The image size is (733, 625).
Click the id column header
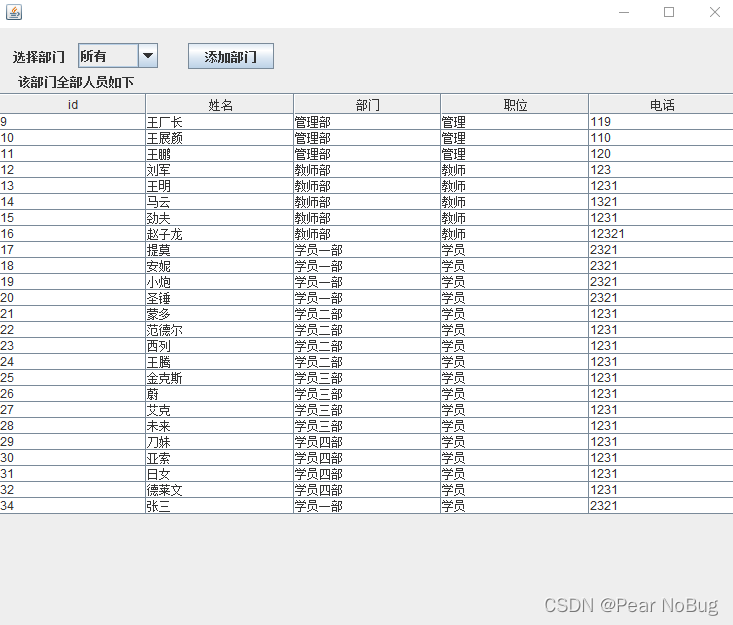(73, 104)
